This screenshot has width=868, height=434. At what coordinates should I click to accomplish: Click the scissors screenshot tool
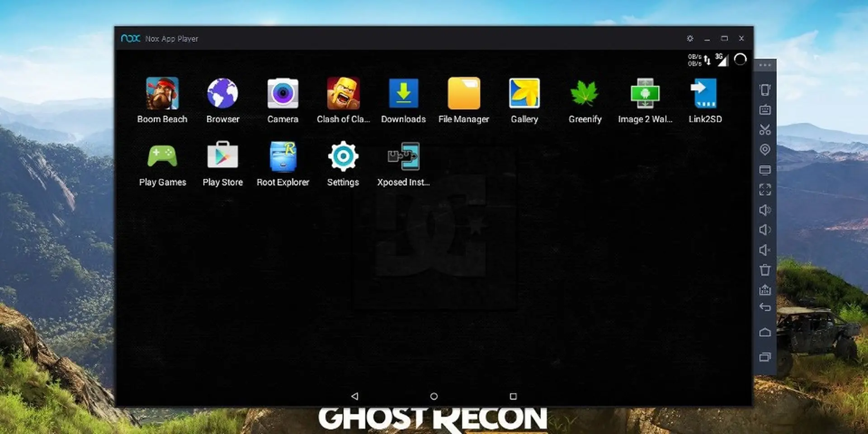pos(765,130)
